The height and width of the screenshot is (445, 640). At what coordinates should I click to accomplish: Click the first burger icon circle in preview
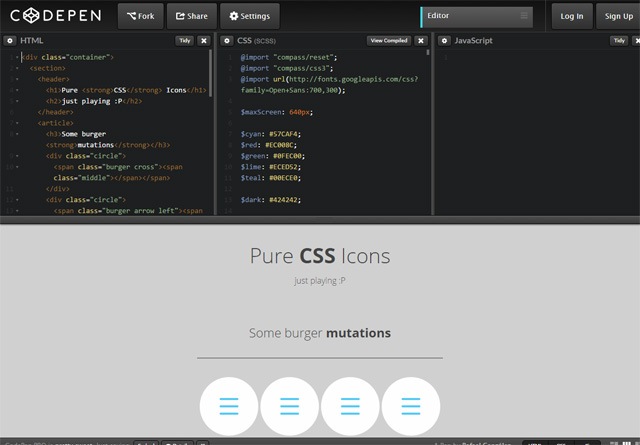(x=229, y=406)
